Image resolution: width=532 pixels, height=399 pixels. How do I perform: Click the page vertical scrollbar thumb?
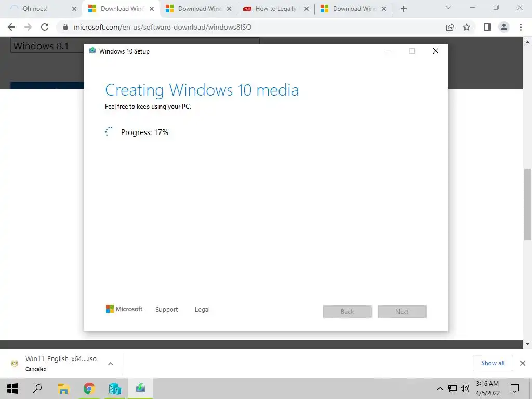coord(527,204)
